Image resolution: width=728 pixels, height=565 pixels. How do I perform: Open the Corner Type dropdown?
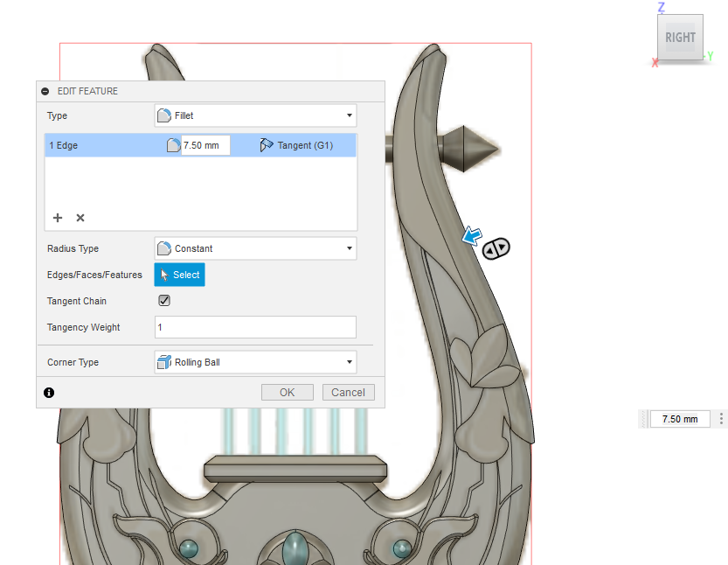coord(255,362)
